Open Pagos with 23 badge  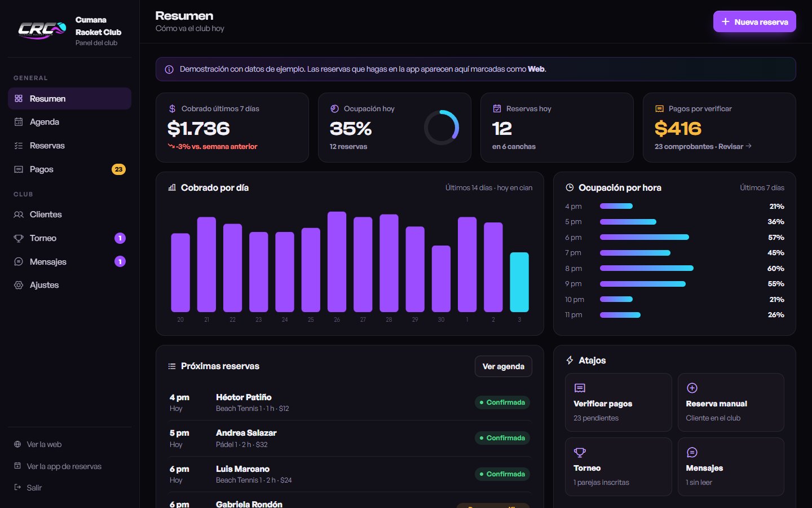click(x=69, y=169)
